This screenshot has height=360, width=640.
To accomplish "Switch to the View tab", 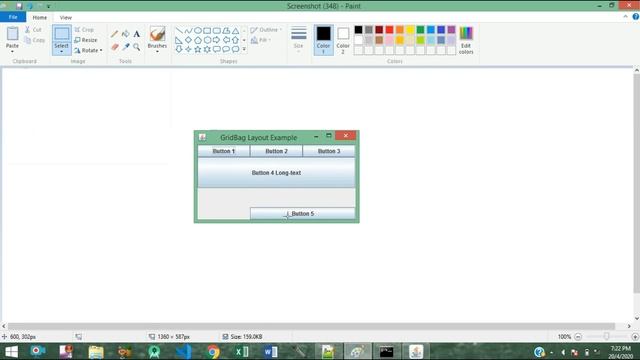I will point(66,18).
